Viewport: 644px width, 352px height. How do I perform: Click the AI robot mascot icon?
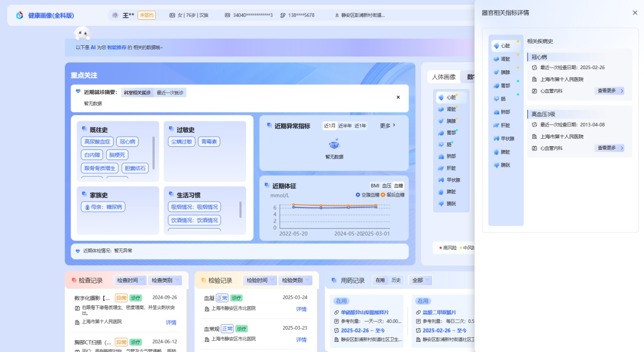tap(82, 34)
